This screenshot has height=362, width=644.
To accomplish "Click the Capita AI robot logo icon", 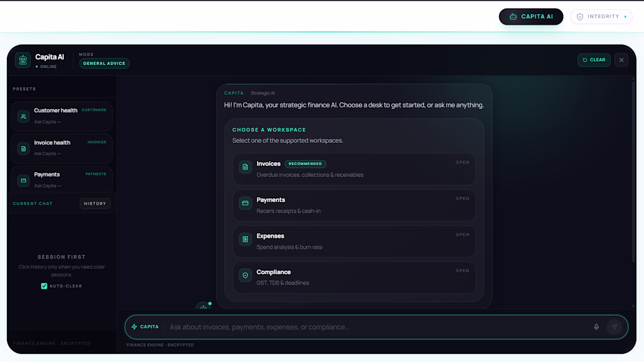I will point(23,60).
